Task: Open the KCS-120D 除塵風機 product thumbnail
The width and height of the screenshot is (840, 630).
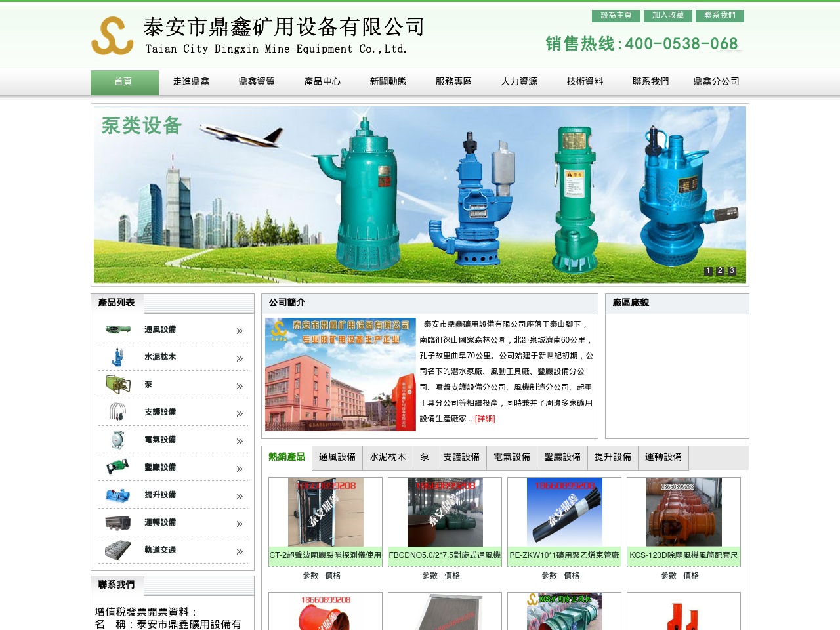Action: click(684, 513)
